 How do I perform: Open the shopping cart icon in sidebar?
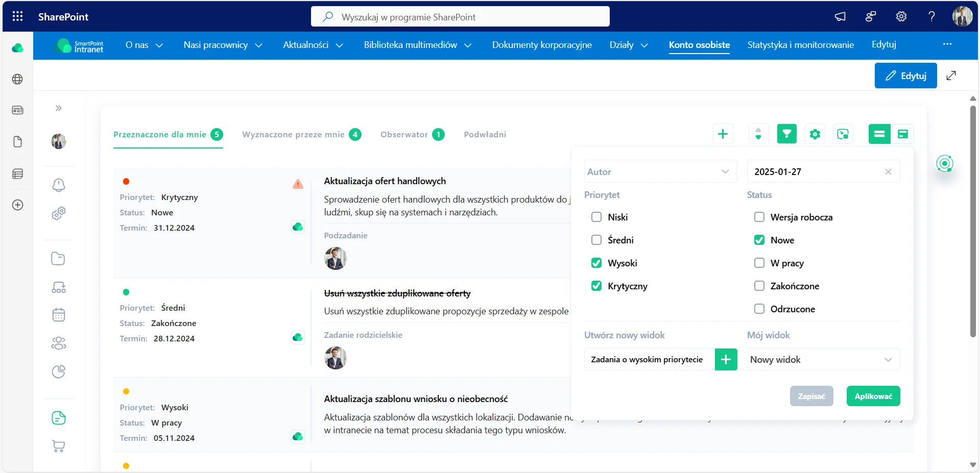pyautogui.click(x=59, y=446)
